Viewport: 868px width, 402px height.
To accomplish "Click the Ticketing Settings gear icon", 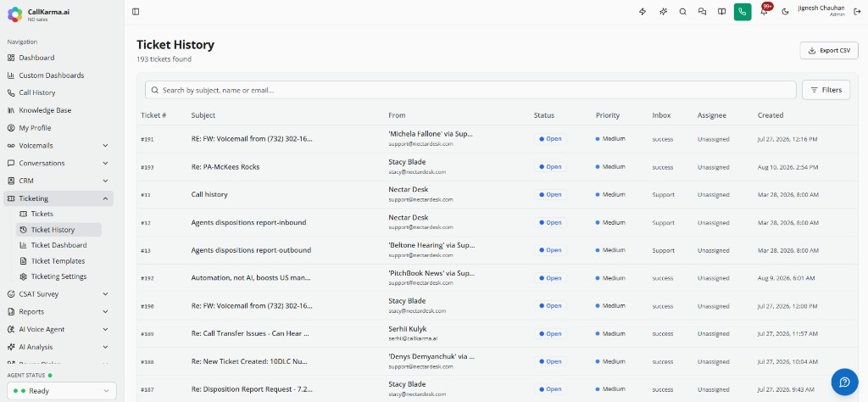I will 23,276.
